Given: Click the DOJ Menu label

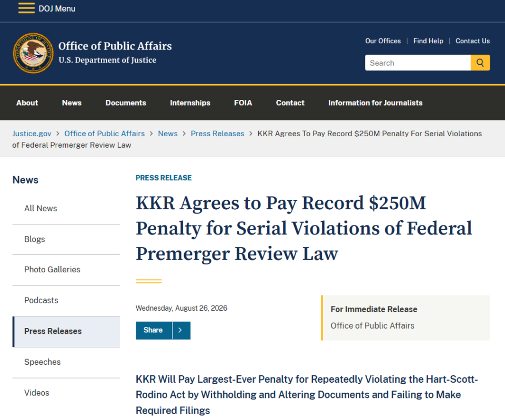Looking at the screenshot, I should tap(57, 9).
